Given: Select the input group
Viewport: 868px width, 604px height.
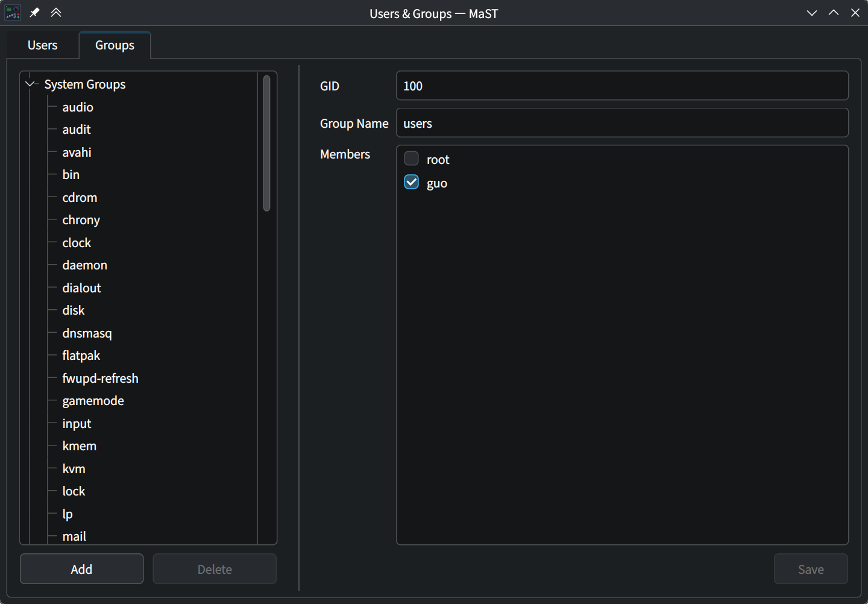Looking at the screenshot, I should [77, 424].
